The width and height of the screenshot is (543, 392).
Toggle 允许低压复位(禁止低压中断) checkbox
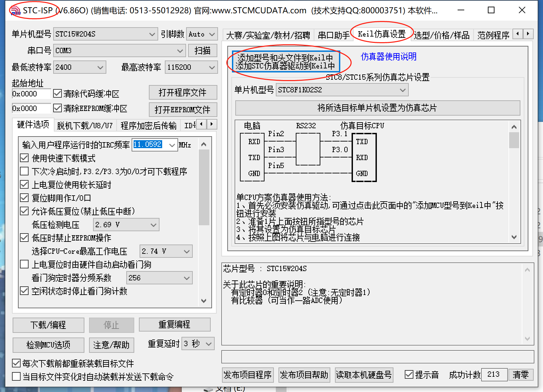(24, 211)
